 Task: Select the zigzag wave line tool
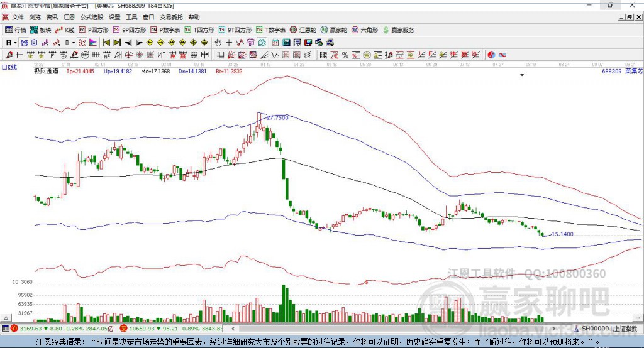[275, 55]
